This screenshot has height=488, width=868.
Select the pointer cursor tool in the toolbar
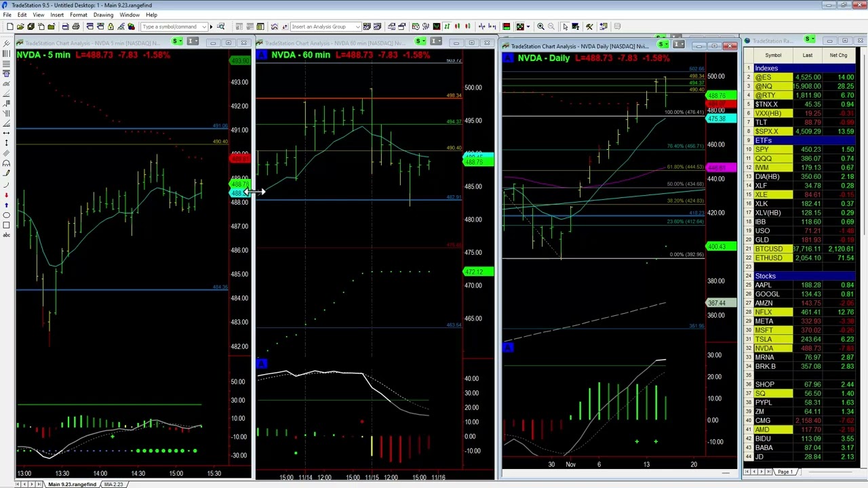tap(566, 26)
